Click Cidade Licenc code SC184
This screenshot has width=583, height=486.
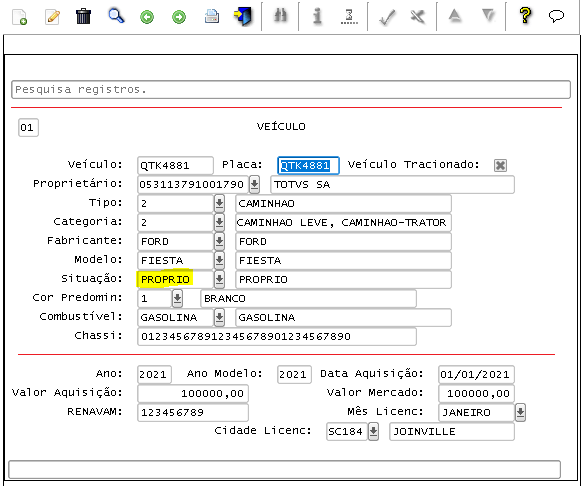point(347,431)
